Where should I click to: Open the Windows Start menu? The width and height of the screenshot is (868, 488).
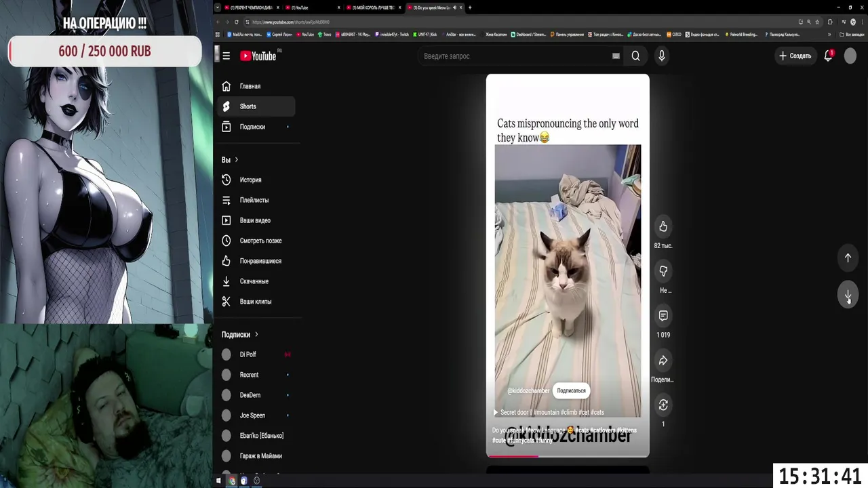click(218, 481)
